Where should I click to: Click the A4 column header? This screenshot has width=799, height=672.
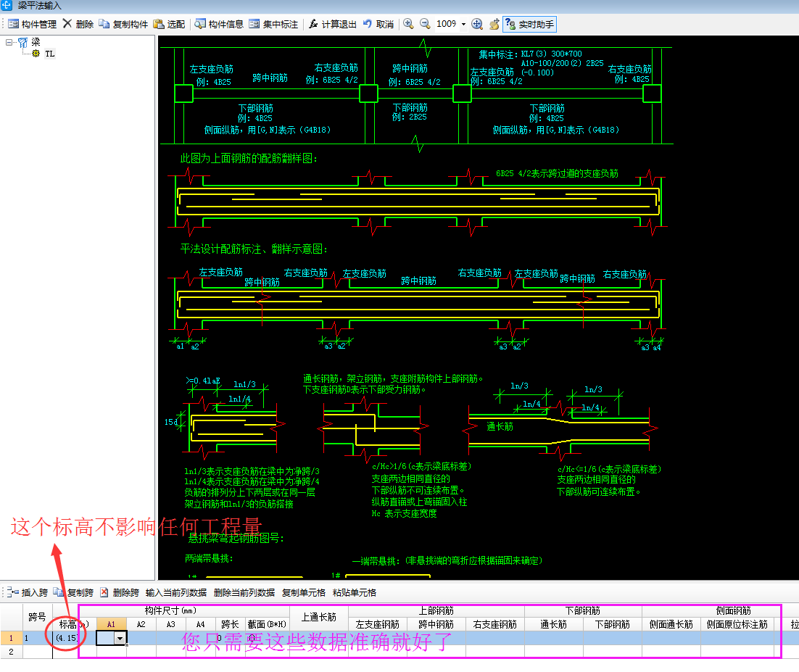coord(200,624)
